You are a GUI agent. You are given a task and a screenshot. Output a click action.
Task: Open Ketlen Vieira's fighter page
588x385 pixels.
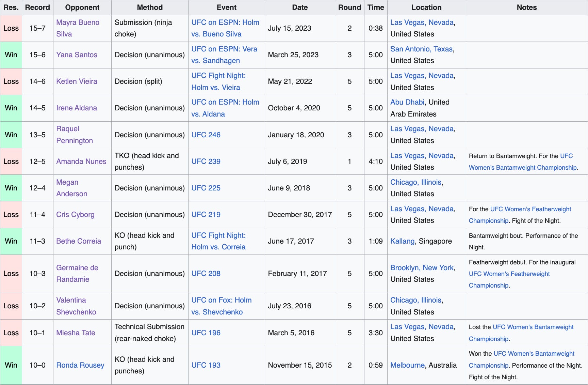[x=77, y=81]
